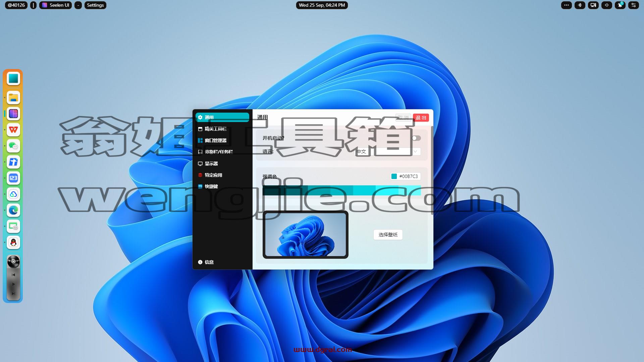The height and width of the screenshot is (362, 644).
Task: Select the 通用 general tab
Action: (222, 117)
